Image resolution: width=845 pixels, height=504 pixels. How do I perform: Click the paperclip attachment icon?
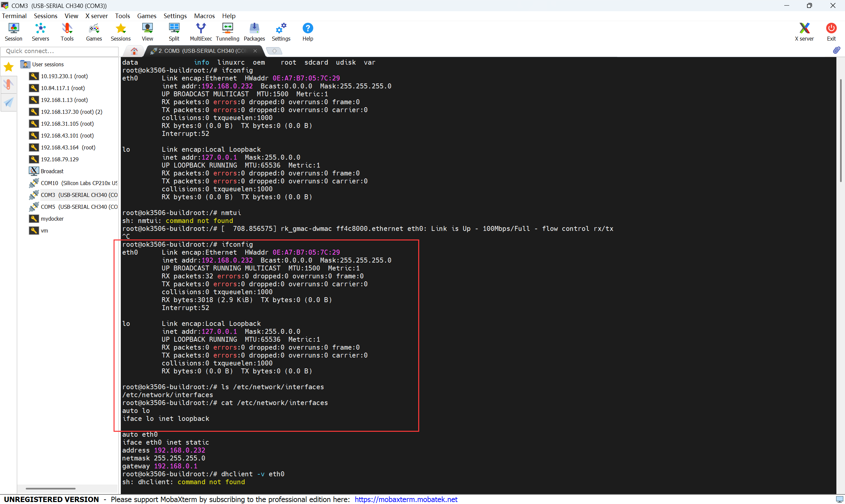click(836, 50)
